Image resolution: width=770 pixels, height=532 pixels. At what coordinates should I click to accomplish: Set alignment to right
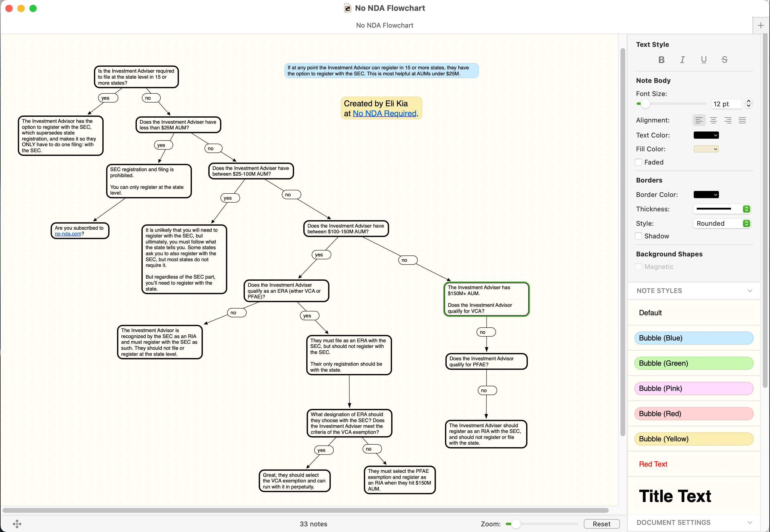click(728, 120)
